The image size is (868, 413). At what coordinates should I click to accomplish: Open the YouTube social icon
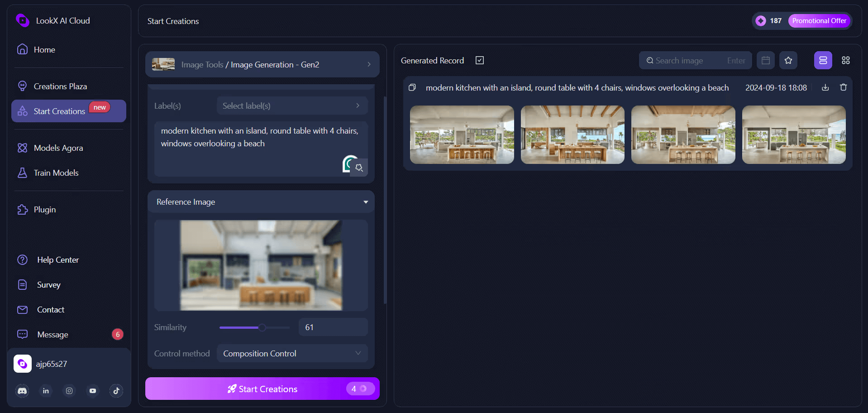(93, 391)
